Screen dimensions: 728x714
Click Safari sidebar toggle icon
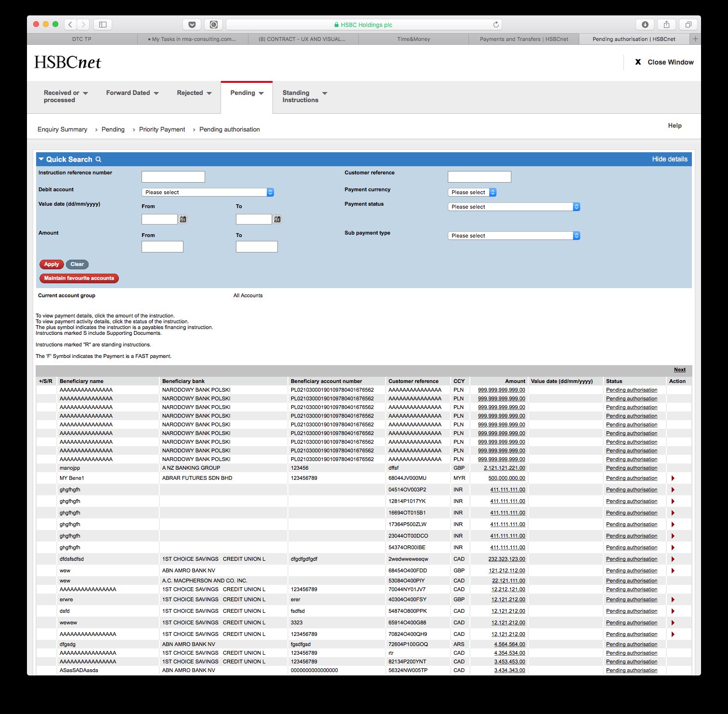pyautogui.click(x=103, y=25)
